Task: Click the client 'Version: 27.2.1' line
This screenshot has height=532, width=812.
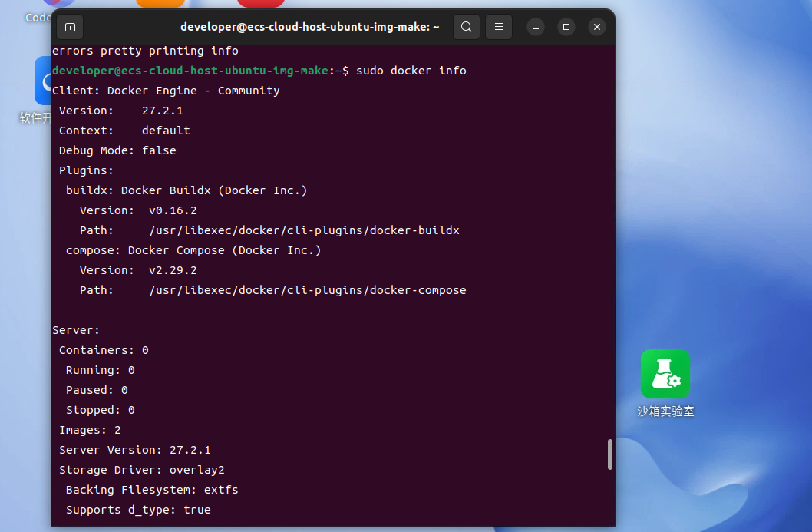Action: tap(120, 111)
